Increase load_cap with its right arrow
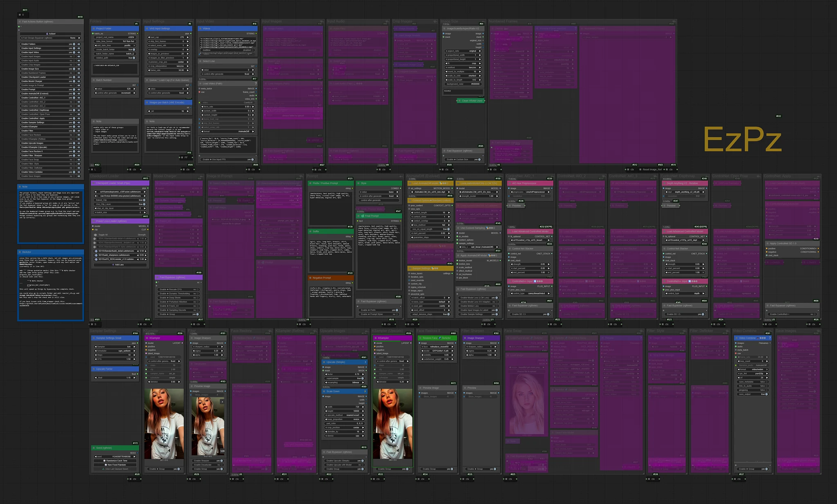Image resolution: width=837 pixels, height=504 pixels. (188, 37)
